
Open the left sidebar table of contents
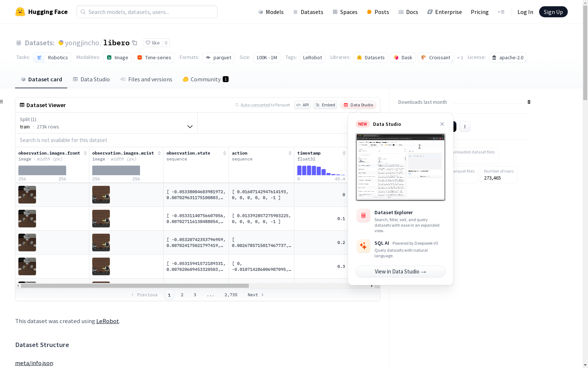click(x=2, y=102)
